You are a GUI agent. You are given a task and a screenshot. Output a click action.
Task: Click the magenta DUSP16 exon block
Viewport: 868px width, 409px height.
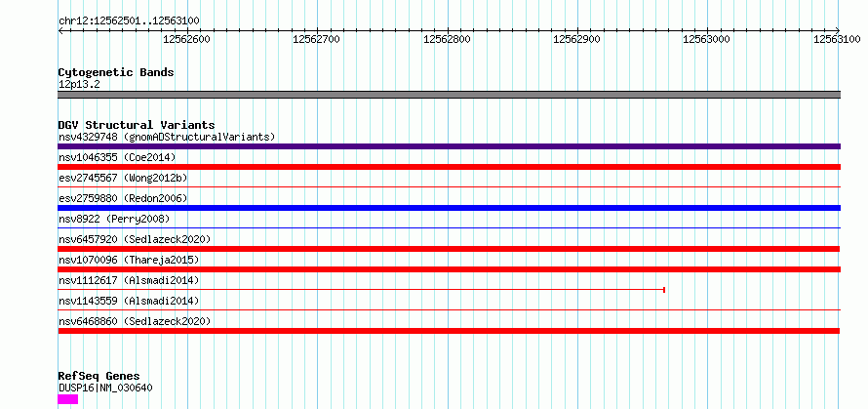point(68,399)
